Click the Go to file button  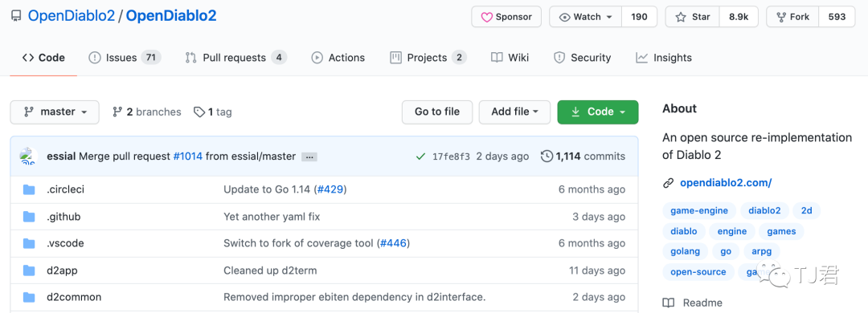click(x=437, y=112)
